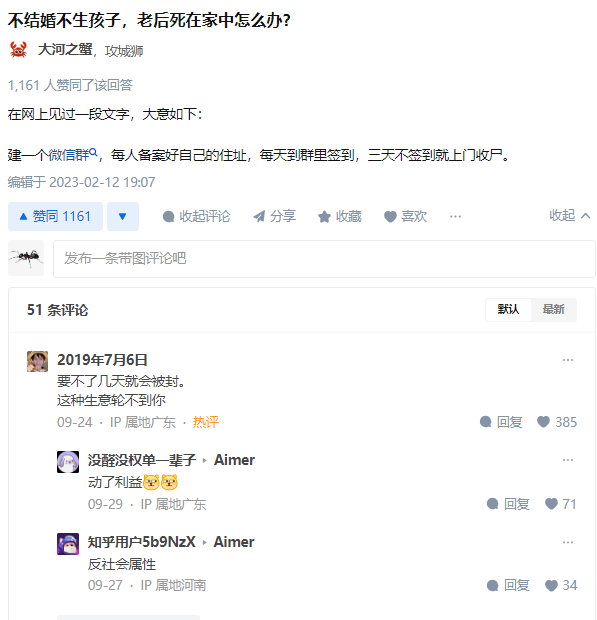Switch comment sorting to 默认
Image resolution: width=597 pixels, height=620 pixels.
pyautogui.click(x=508, y=310)
